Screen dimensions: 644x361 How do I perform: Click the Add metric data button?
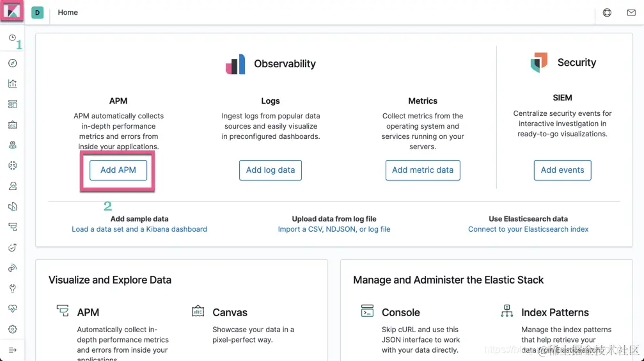click(423, 170)
